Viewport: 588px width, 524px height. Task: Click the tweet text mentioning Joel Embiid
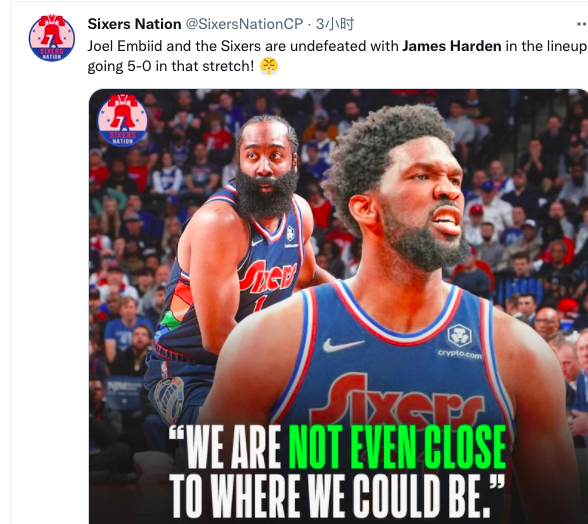point(337,46)
